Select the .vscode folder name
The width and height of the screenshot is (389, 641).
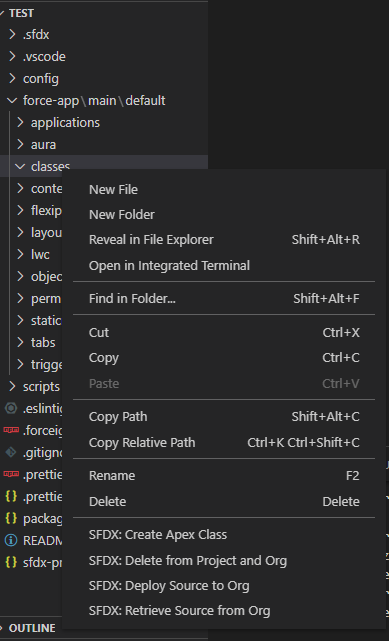coord(44,56)
